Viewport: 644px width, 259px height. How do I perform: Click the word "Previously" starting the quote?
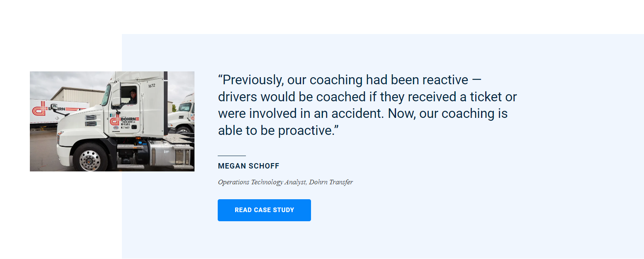click(249, 80)
